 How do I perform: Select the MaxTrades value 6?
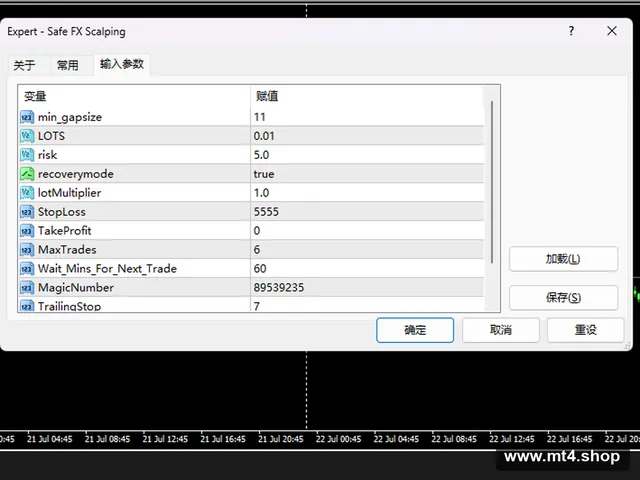(257, 250)
